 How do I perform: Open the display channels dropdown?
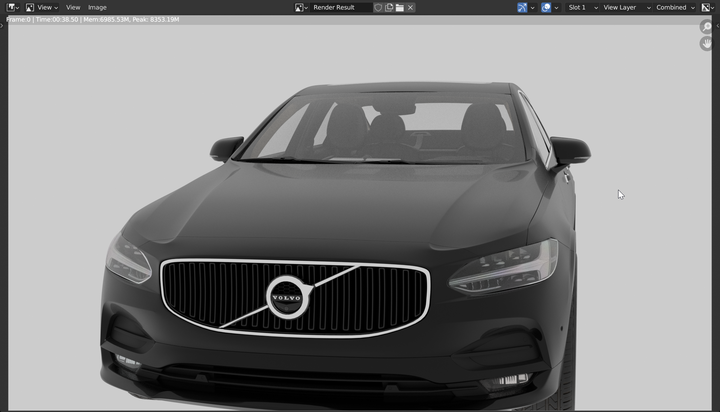pyautogui.click(x=708, y=7)
